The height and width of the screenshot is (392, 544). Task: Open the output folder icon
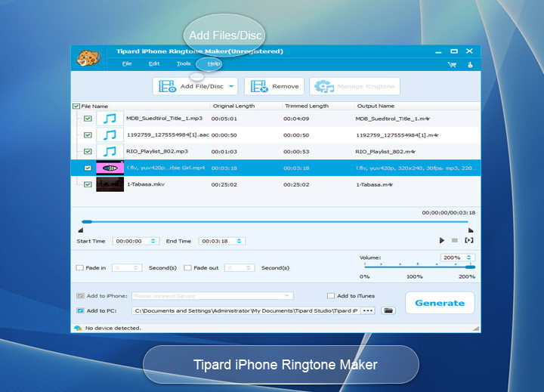[x=388, y=311]
